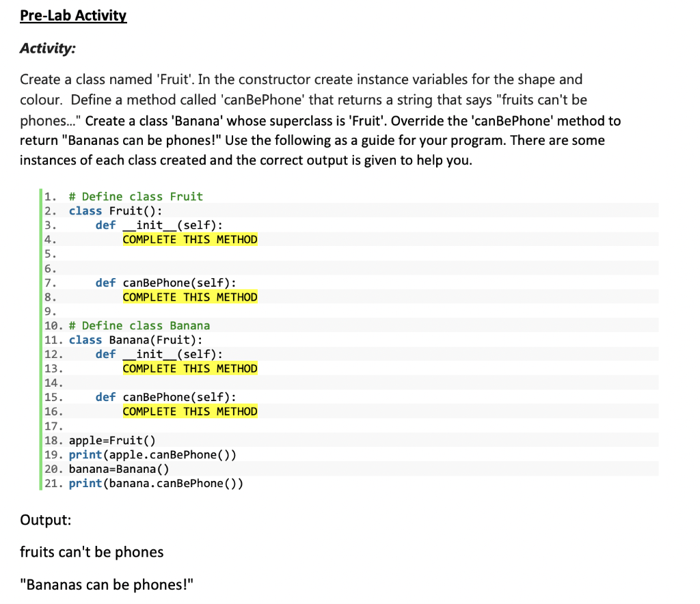Click the highlighted COMPLETE THIS METHOD on line 16
Image resolution: width=700 pixels, height=604 pixels.
[x=190, y=411]
